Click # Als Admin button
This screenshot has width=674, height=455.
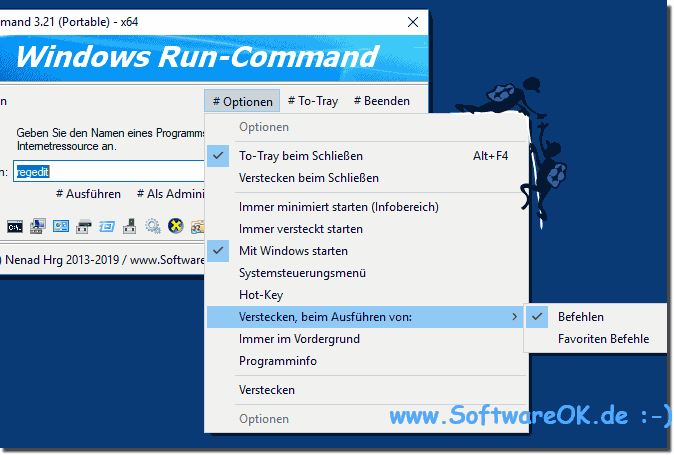click(170, 194)
